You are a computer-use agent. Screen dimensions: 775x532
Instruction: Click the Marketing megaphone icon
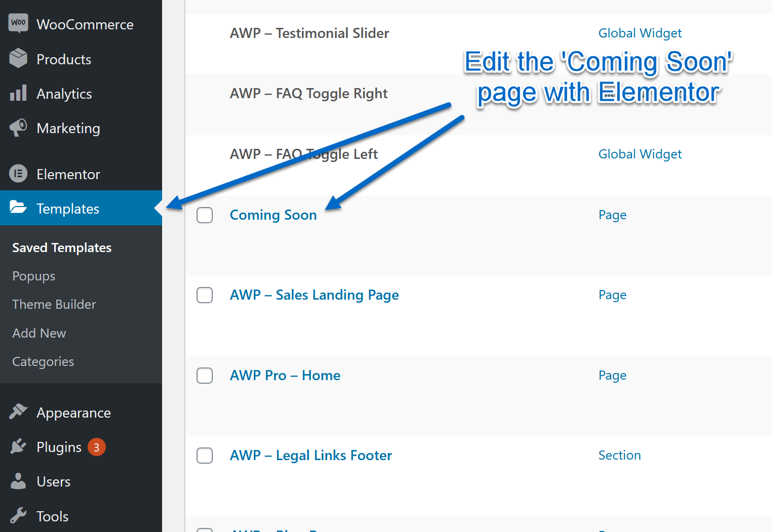[18, 127]
